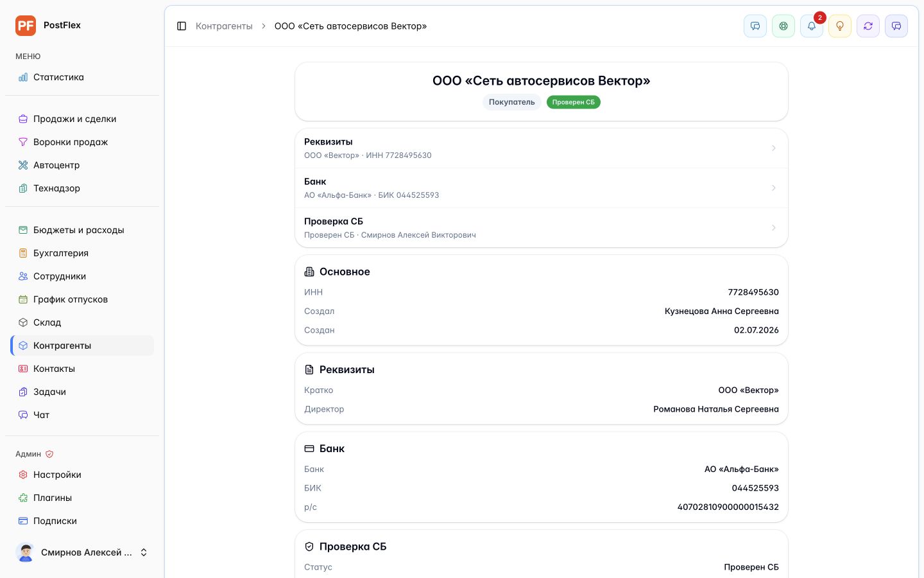
Task: Navigate to Контрагенты breadcrumb link
Action: (x=224, y=26)
